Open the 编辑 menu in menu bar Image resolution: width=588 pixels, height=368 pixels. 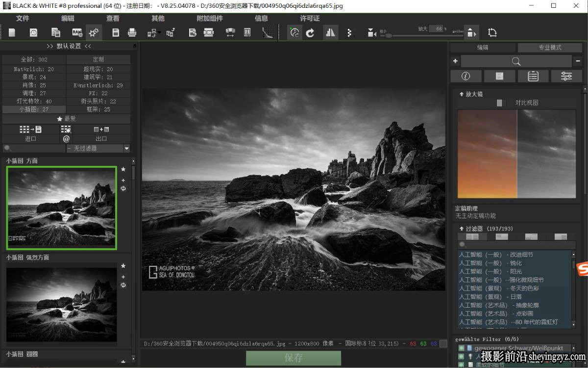pyautogui.click(x=68, y=18)
